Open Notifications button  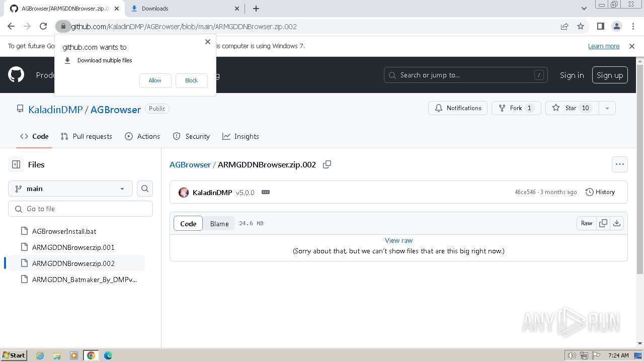point(458,108)
